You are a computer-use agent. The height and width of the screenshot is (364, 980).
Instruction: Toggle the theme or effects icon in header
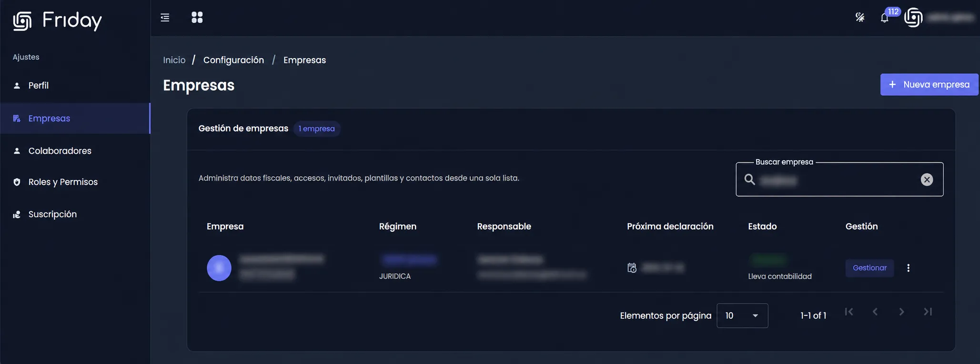[x=860, y=18]
